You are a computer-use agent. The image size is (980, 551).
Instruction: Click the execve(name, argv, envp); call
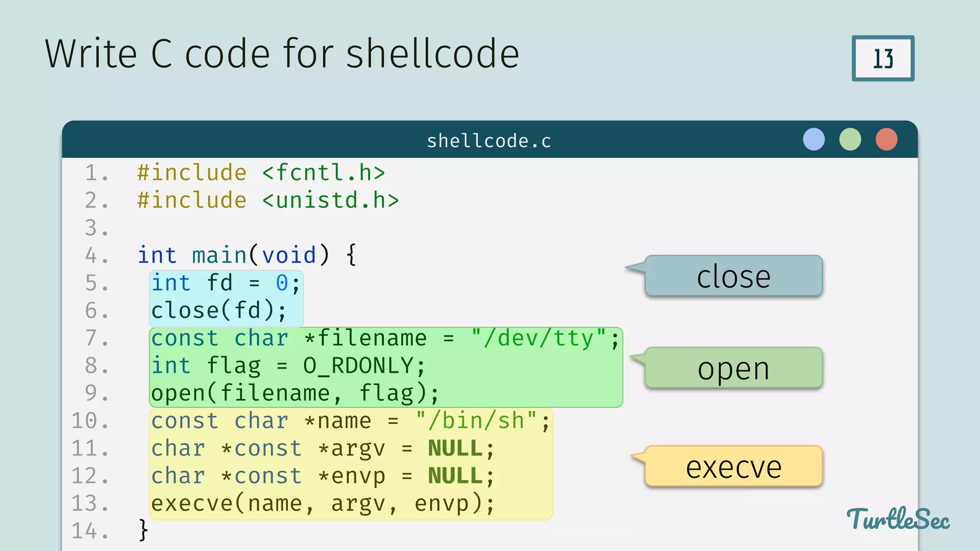click(323, 504)
